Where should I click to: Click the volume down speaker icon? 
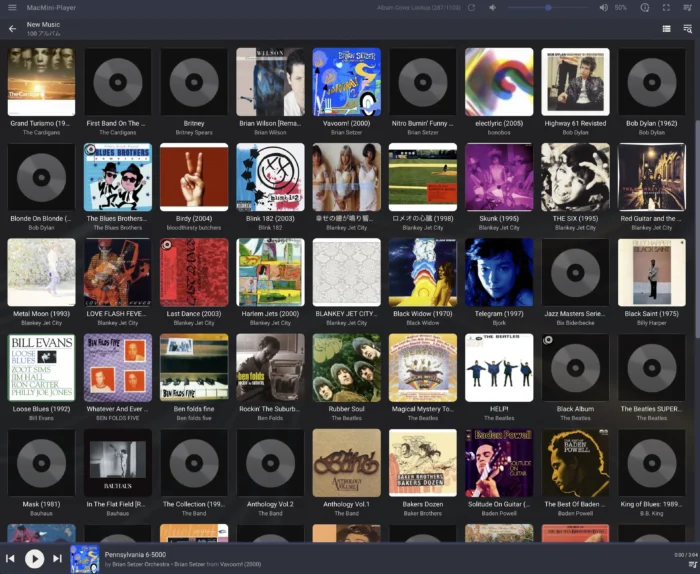492,8
